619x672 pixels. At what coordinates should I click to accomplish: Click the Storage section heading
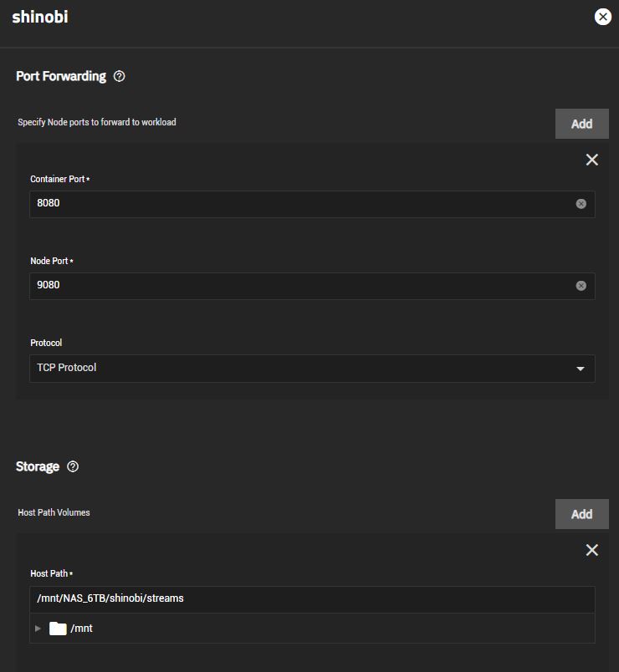click(38, 466)
